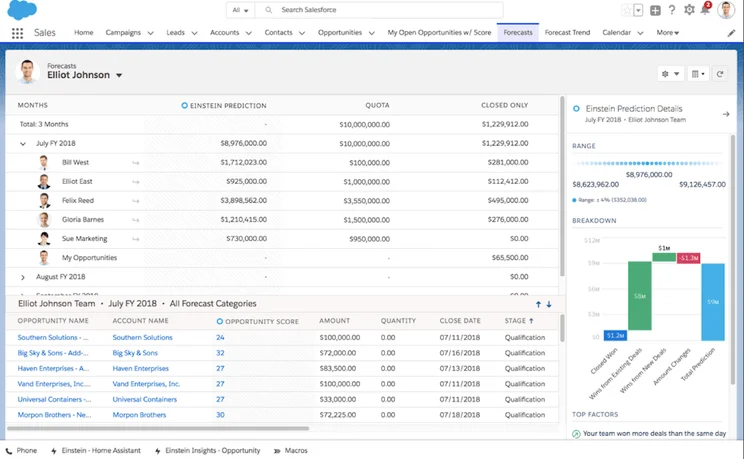Screen dimensions: 744x459
Task: Open the forecast settings gear button
Action: [x=670, y=74]
